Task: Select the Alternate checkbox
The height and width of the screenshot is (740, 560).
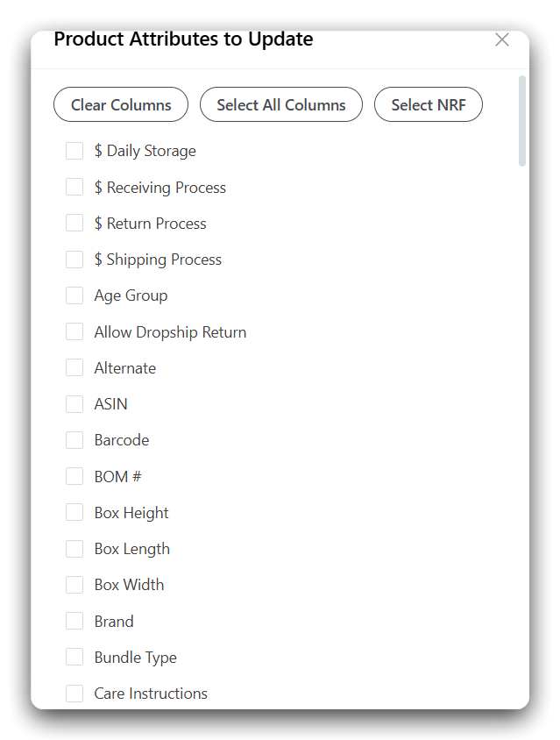Action: click(74, 367)
